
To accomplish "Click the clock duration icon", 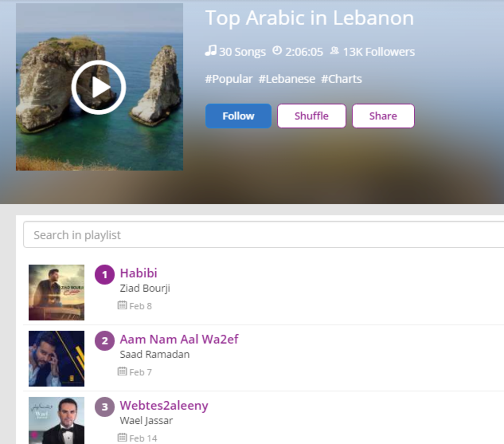I will pos(277,51).
